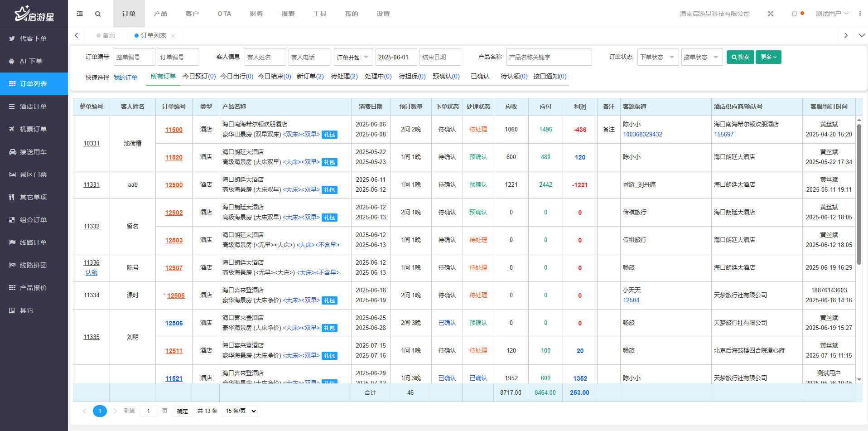Go to 接送用车 in the sidebar

pos(34,152)
